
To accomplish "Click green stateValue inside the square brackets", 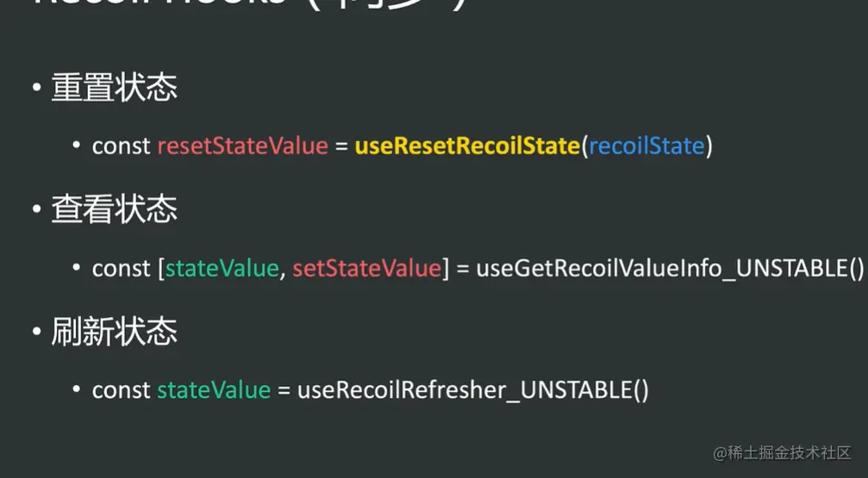I will click(222, 269).
